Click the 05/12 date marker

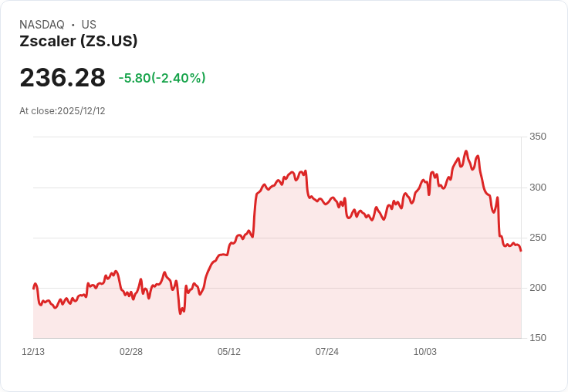coord(229,352)
